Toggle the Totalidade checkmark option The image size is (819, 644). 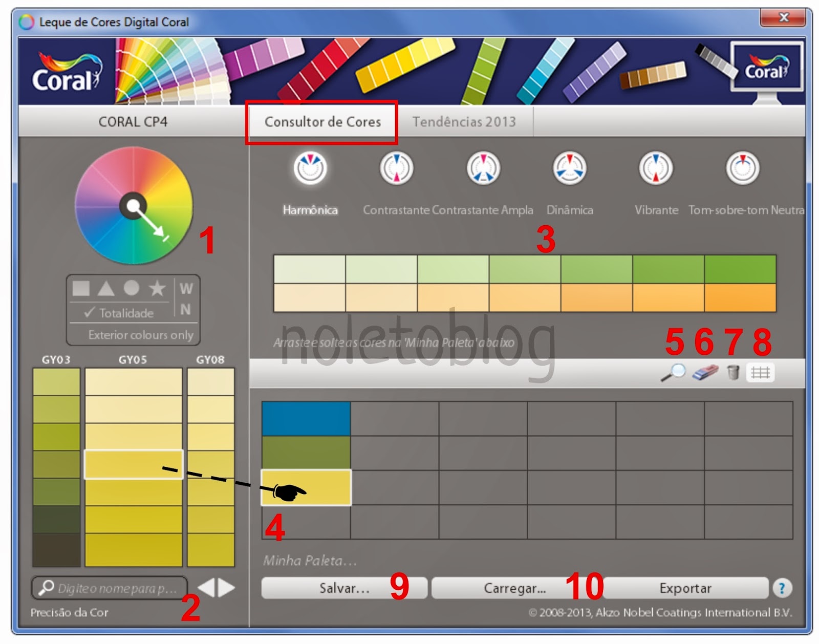coord(119,312)
